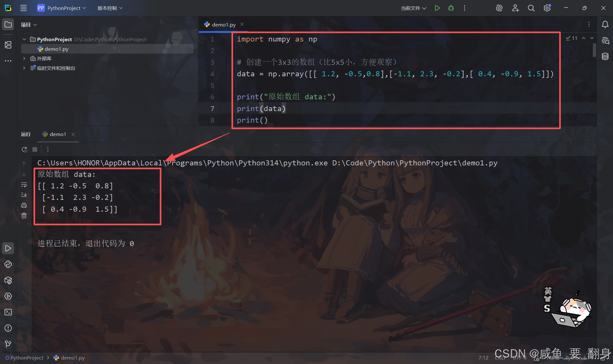Image resolution: width=613 pixels, height=364 pixels.
Task: Select the demo1.py editor tab
Action: [223, 25]
